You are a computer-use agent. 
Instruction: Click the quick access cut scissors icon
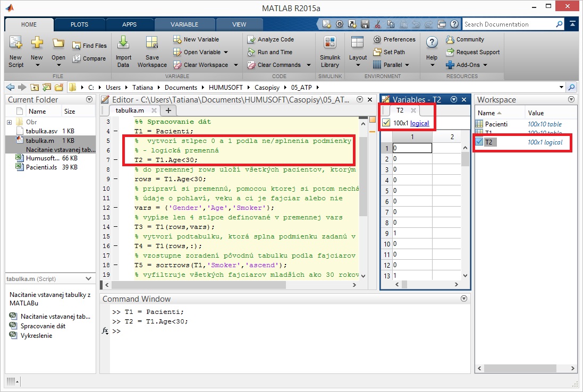point(377,24)
